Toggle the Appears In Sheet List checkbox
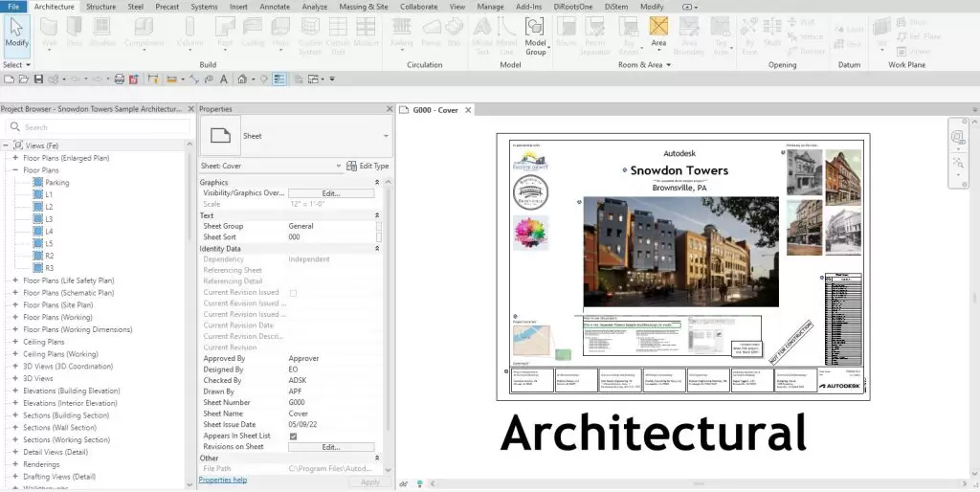This screenshot has height=492, width=980. pos(293,436)
